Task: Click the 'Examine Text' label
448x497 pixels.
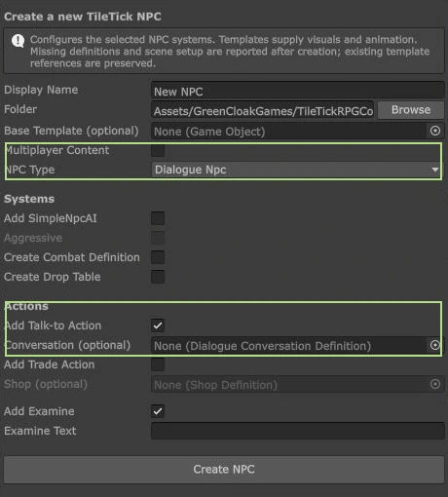Action: pyautogui.click(x=40, y=431)
